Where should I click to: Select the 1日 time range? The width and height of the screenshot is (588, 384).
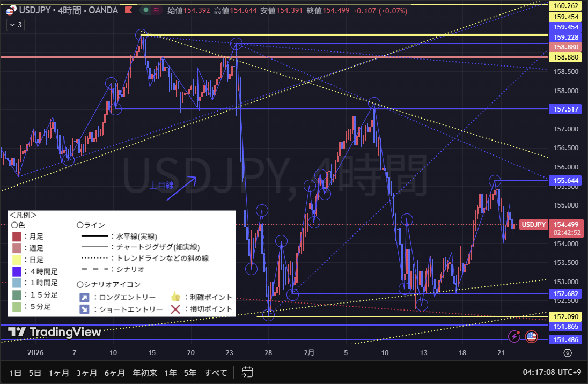pos(16,373)
